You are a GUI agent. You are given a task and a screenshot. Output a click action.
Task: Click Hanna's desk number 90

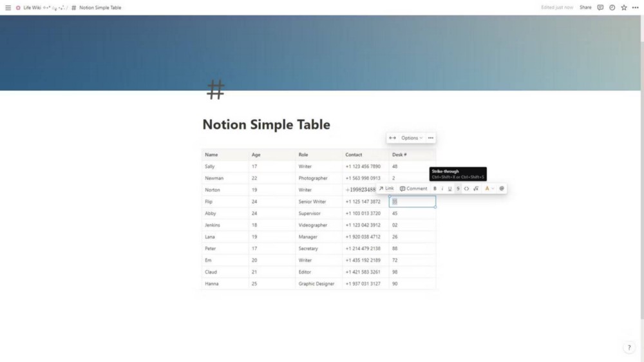412,283
